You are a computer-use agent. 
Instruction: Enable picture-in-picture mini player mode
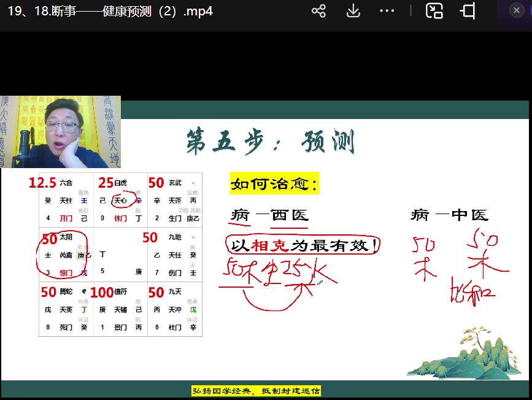434,11
